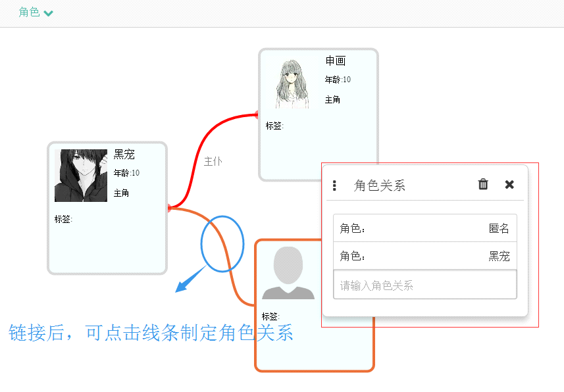Click the orange connection line between cards
The width and height of the screenshot is (564, 392).
(226, 252)
